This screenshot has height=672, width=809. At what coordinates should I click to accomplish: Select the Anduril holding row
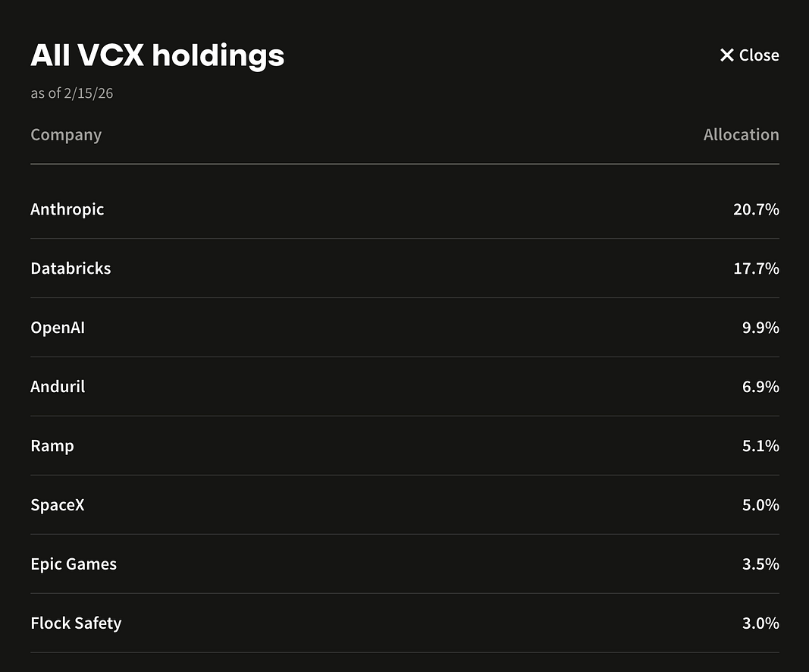(x=405, y=387)
